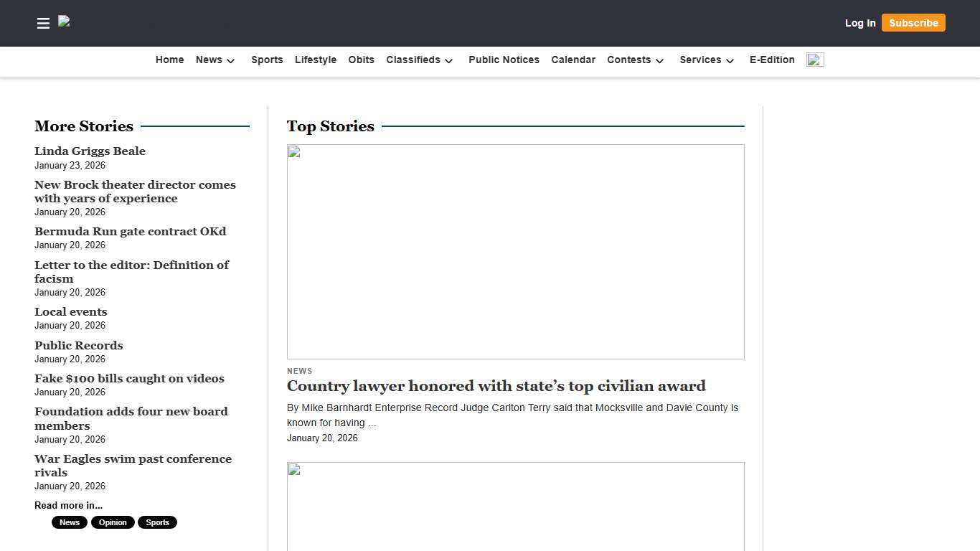
Task: Click the icon right of E-Edition
Action: (x=814, y=60)
